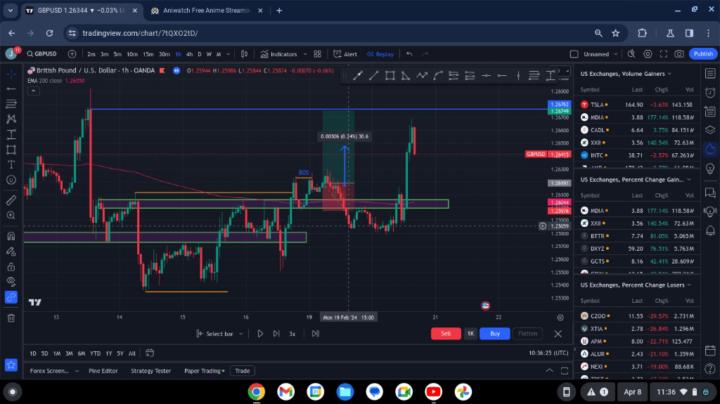
Task: Toggle magnet mode in left sidebar
Action: coord(11,236)
